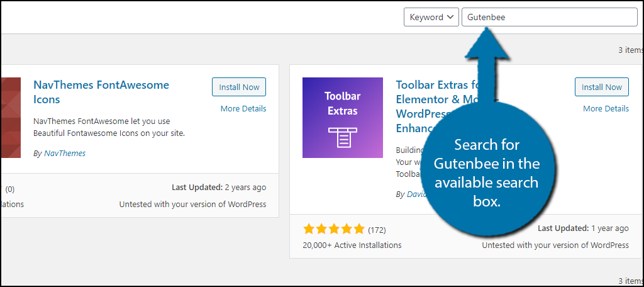Click the purple Toolbar Extras plugin icon
644x287 pixels.
tap(342, 117)
